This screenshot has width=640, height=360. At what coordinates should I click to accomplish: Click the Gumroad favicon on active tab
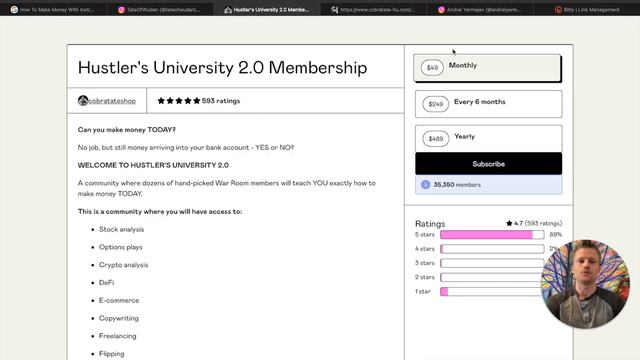(x=228, y=10)
